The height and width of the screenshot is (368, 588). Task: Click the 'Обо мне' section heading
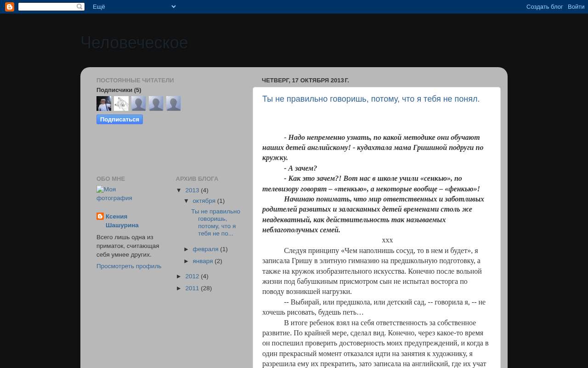tap(111, 179)
